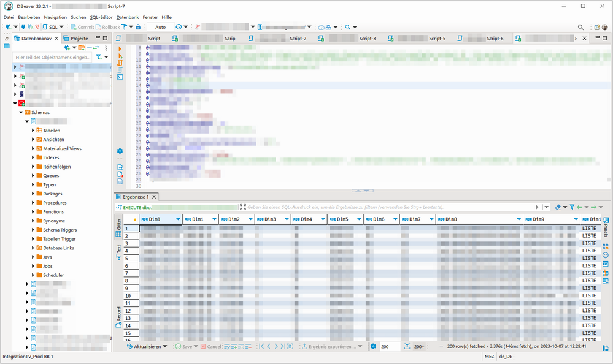Toggle the Panels side view of results
Screen dimensions: 613x364
pyautogui.click(x=606, y=227)
